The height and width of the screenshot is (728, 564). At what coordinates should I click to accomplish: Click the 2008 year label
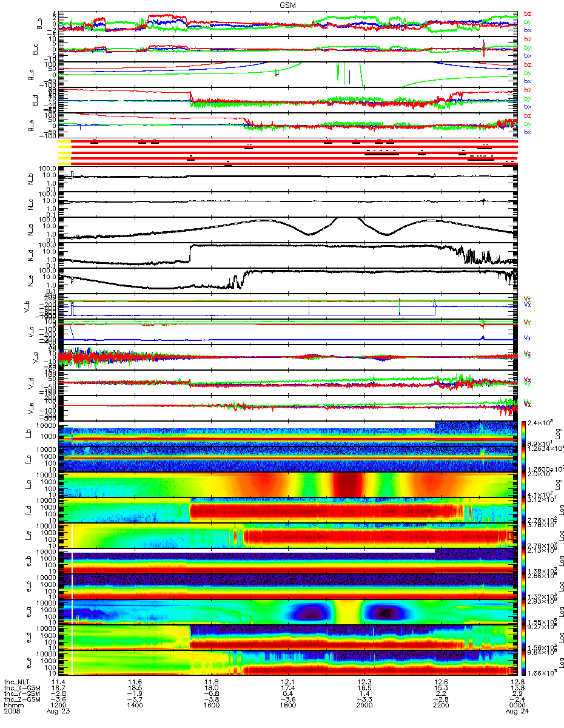click(x=11, y=712)
